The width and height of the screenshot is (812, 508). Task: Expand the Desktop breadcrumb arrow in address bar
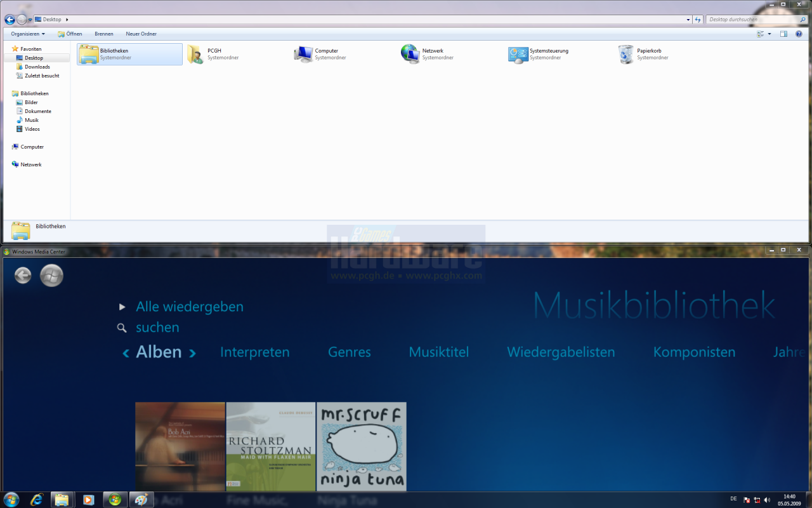(x=67, y=20)
